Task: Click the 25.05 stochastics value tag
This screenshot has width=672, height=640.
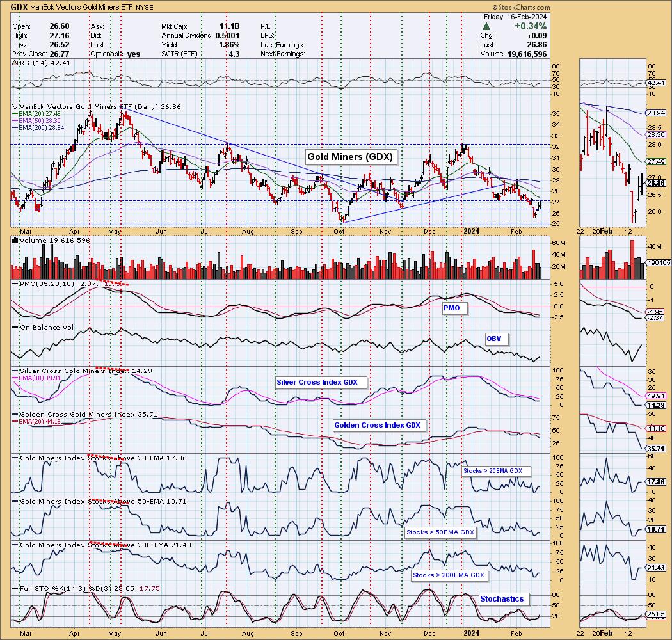Action: click(657, 614)
